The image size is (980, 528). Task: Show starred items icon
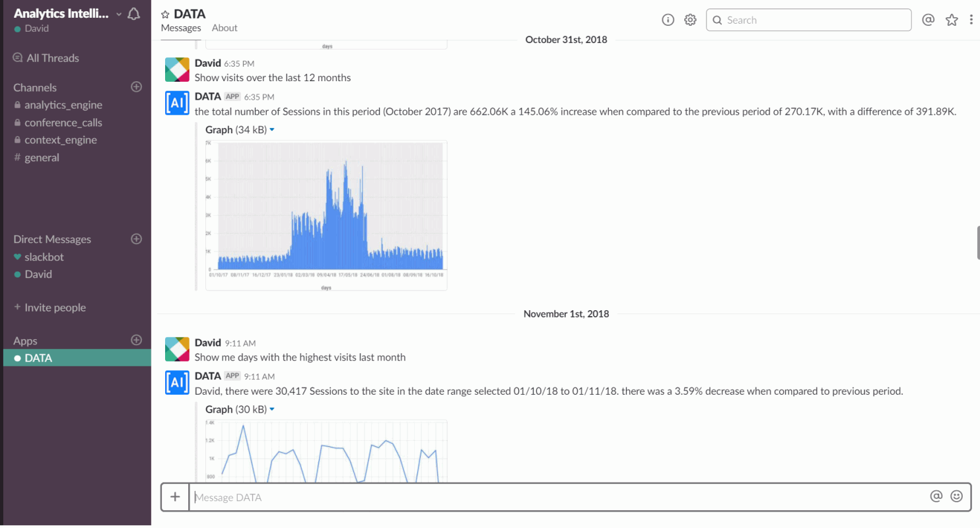click(952, 20)
